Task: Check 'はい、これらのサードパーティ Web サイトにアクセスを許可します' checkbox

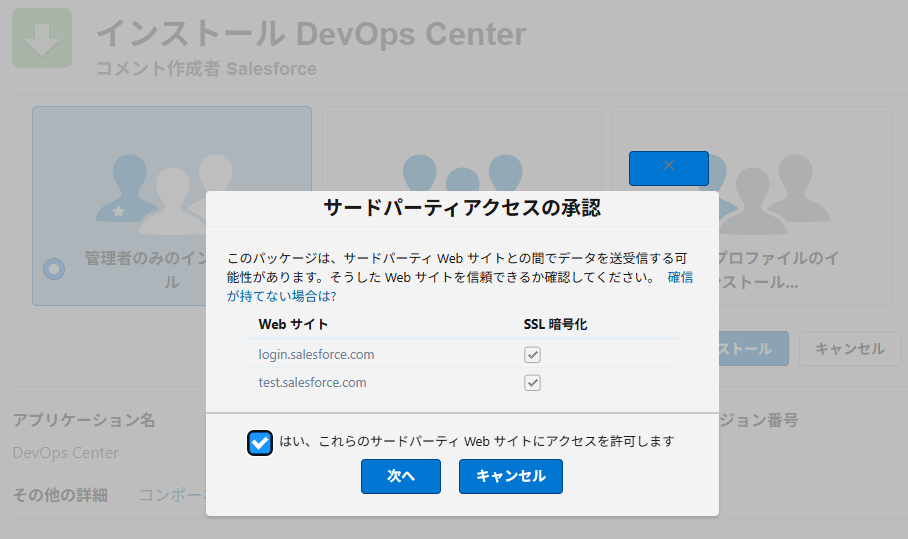Action: coord(259,443)
